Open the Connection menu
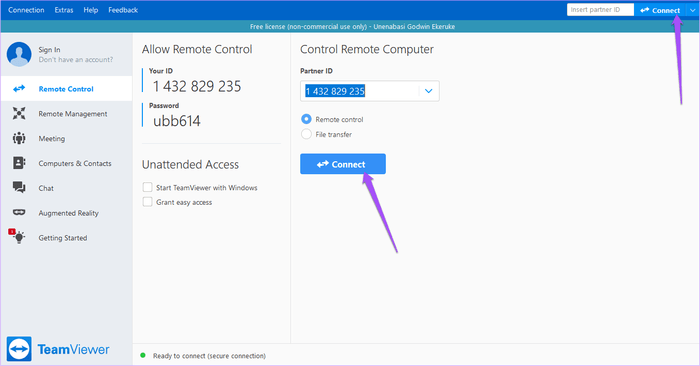The width and height of the screenshot is (700, 366). point(26,10)
